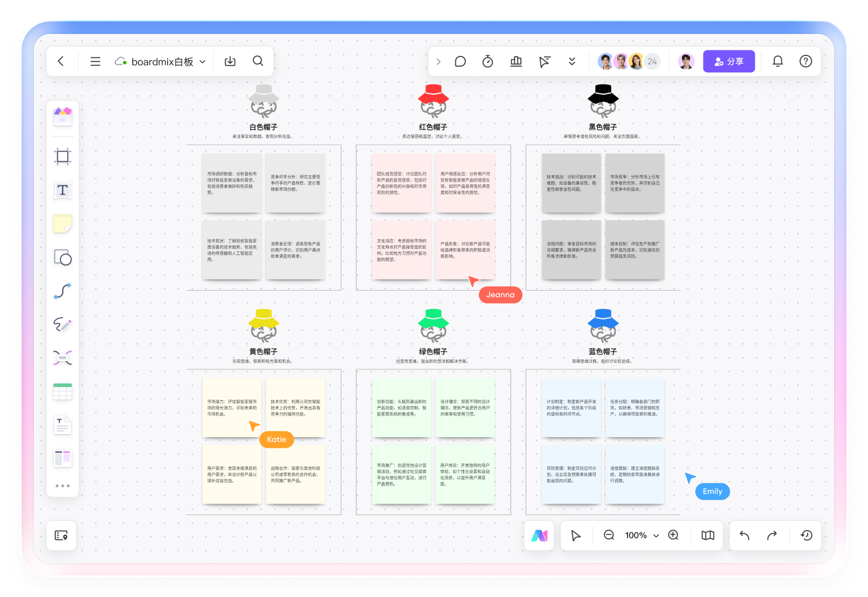Select the Shapes tool
868x597 pixels.
coord(63,258)
